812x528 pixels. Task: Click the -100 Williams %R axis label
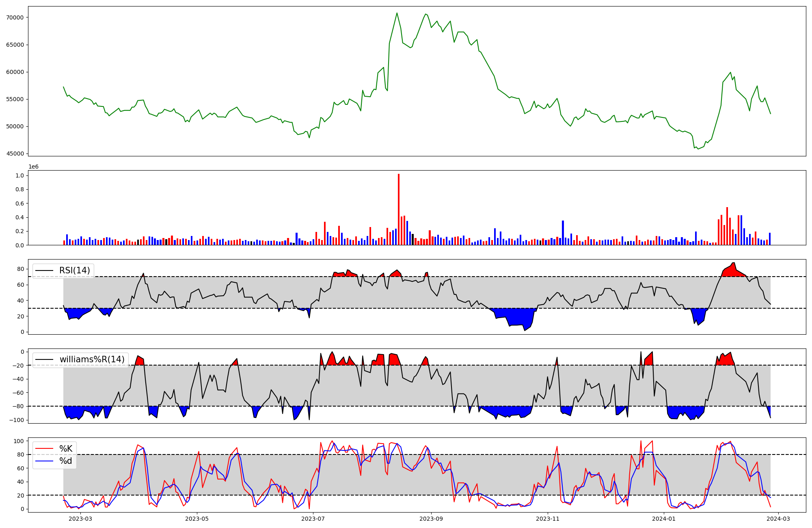coord(16,420)
